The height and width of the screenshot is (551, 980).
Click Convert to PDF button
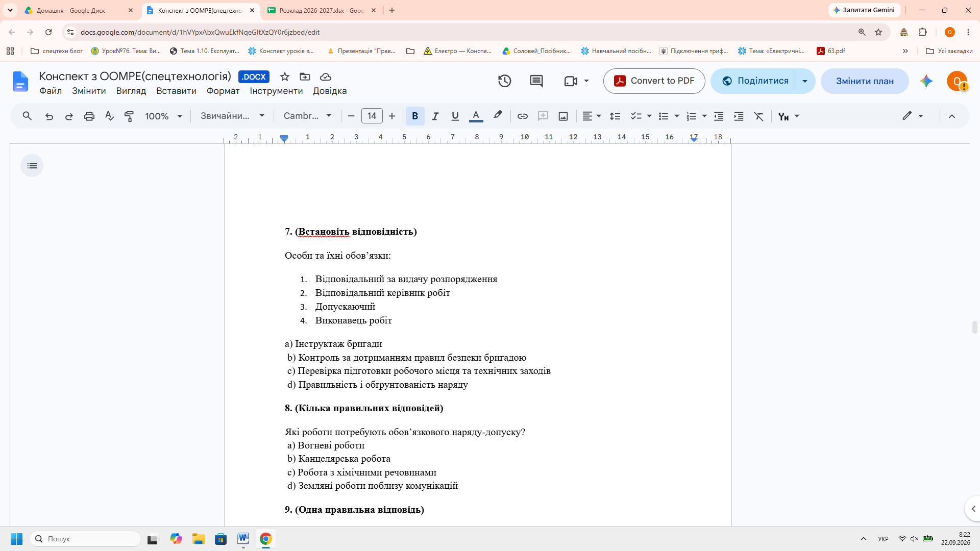tap(654, 81)
